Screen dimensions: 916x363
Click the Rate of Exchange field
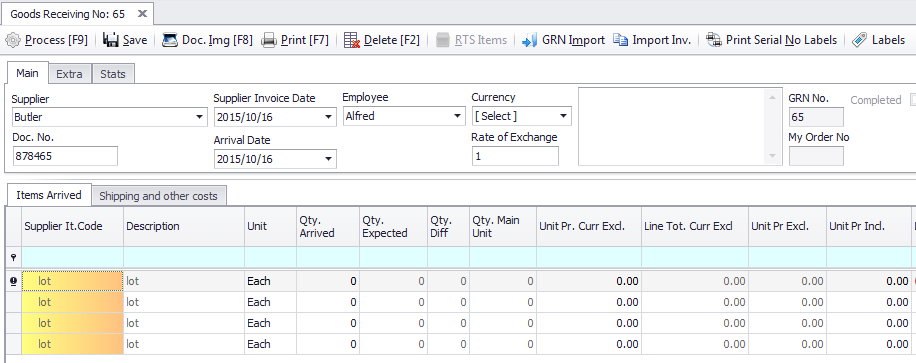(515, 156)
